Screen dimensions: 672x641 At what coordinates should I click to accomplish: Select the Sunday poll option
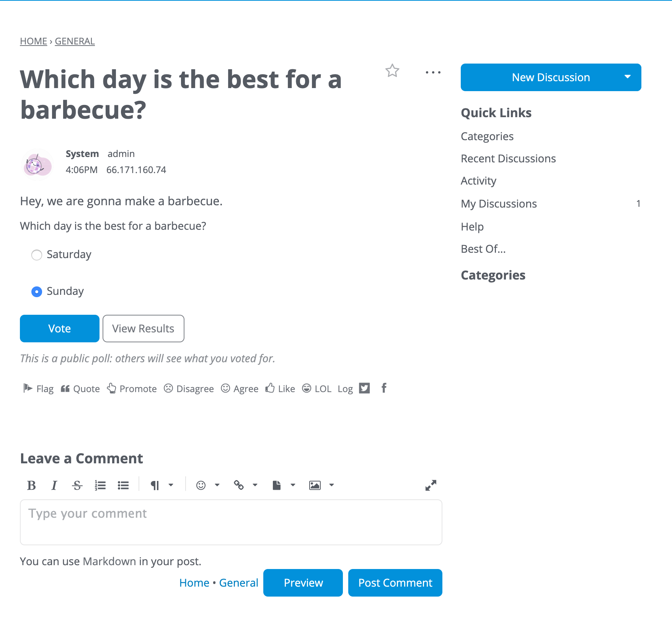(x=36, y=291)
